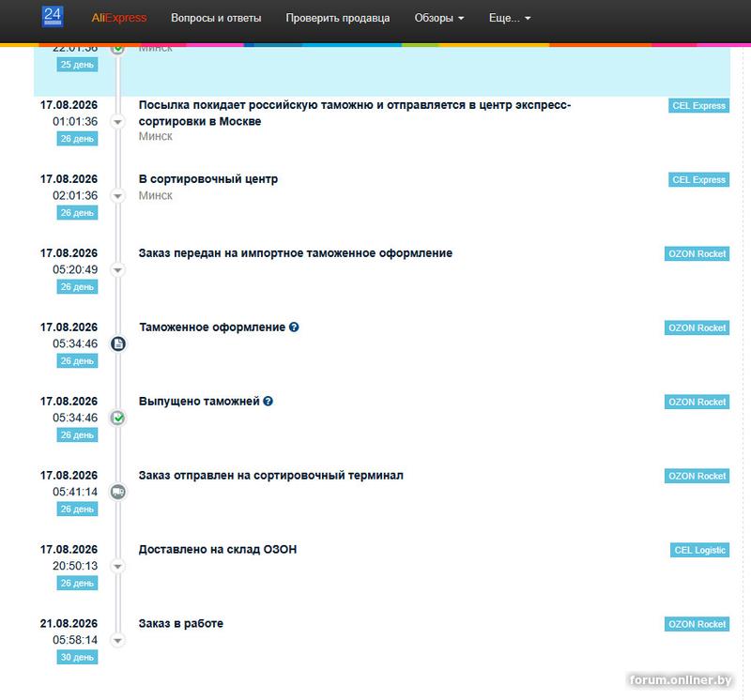Viewport: 751px width, 700px height.
Task: Click the timeline arrow next to В сортировочный центр
Action: pos(118,196)
